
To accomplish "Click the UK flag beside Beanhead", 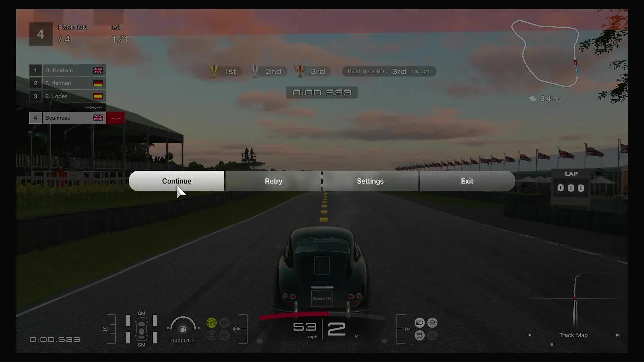I will [x=98, y=118].
